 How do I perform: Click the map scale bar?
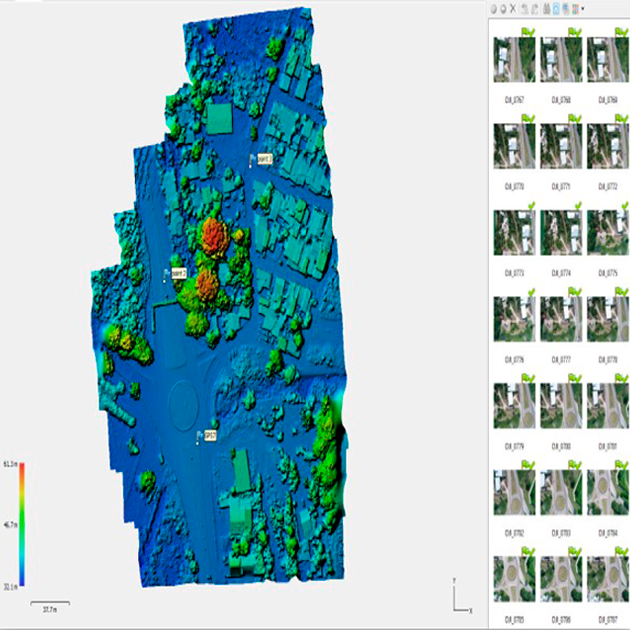(43, 603)
